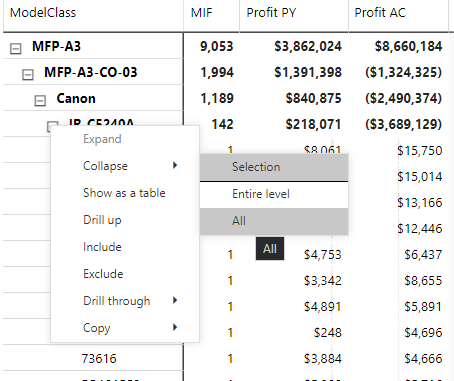Image resolution: width=454 pixels, height=381 pixels.
Task: Select the MFP-A3 row label
Action: 56,46
